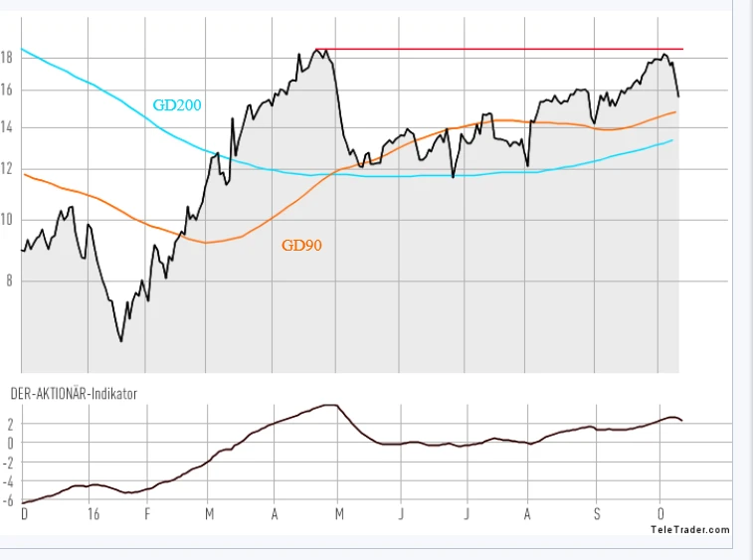Image resolution: width=753 pixels, height=560 pixels.
Task: Click the 18 price axis label
Action: pos(7,58)
